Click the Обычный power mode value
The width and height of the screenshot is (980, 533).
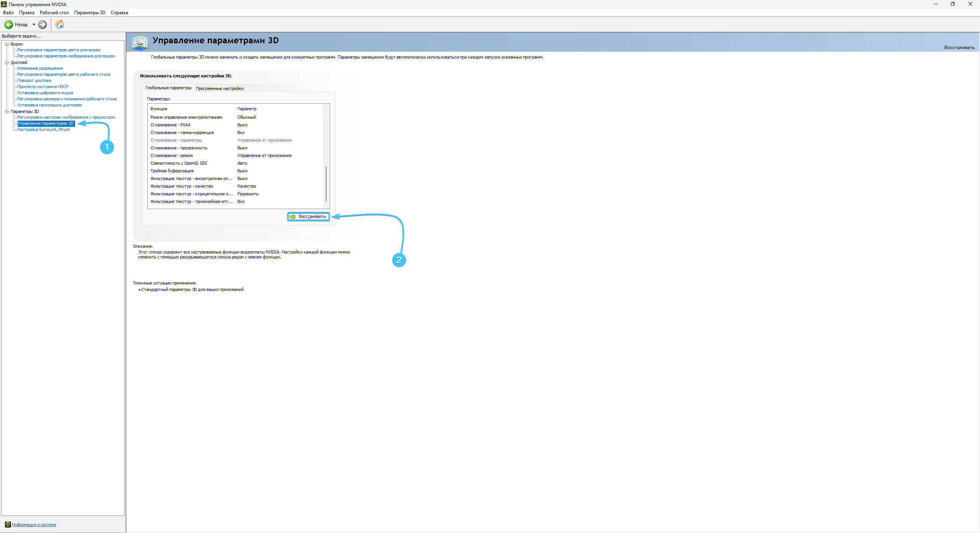point(247,117)
